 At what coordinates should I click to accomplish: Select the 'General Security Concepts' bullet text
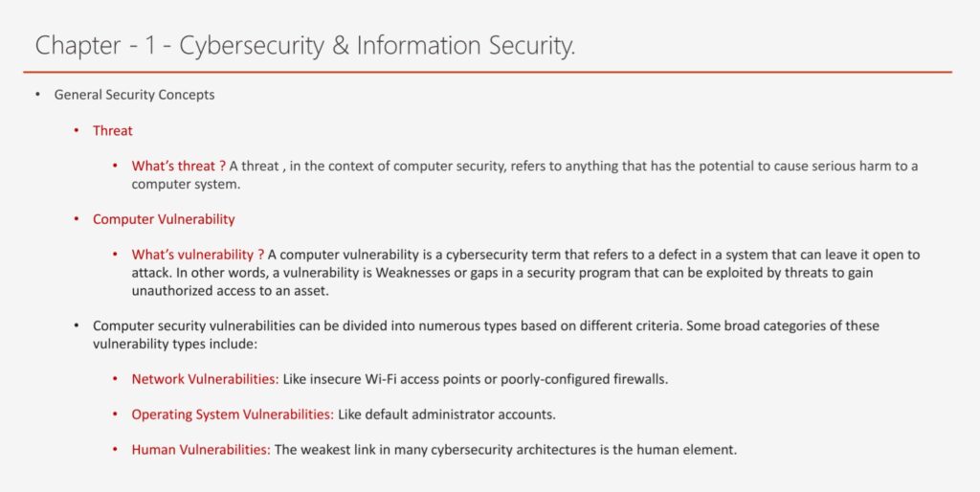click(x=134, y=95)
